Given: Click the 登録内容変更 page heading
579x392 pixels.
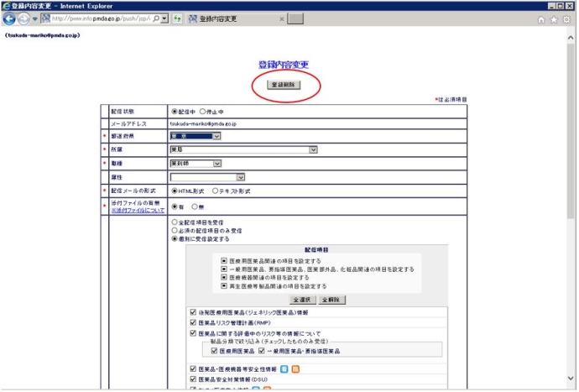Looking at the screenshot, I should pos(284,65).
